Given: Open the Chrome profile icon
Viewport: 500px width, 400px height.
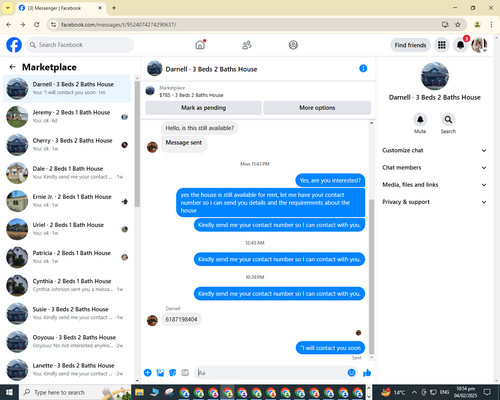Looking at the screenshot, I should (477, 24).
